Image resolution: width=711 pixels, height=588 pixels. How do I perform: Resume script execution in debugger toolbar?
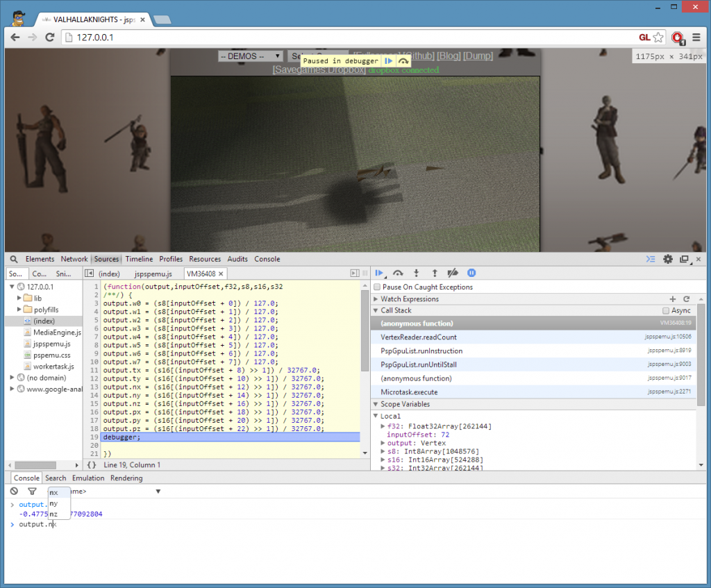click(379, 274)
